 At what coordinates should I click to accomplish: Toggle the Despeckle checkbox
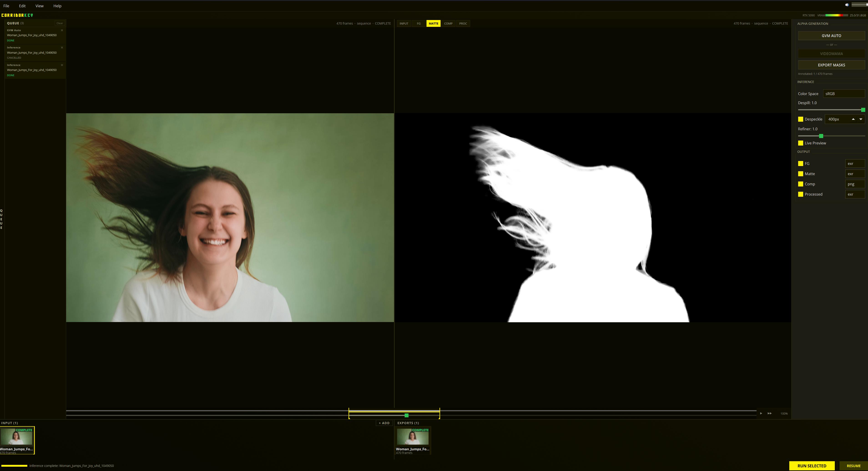coord(801,119)
